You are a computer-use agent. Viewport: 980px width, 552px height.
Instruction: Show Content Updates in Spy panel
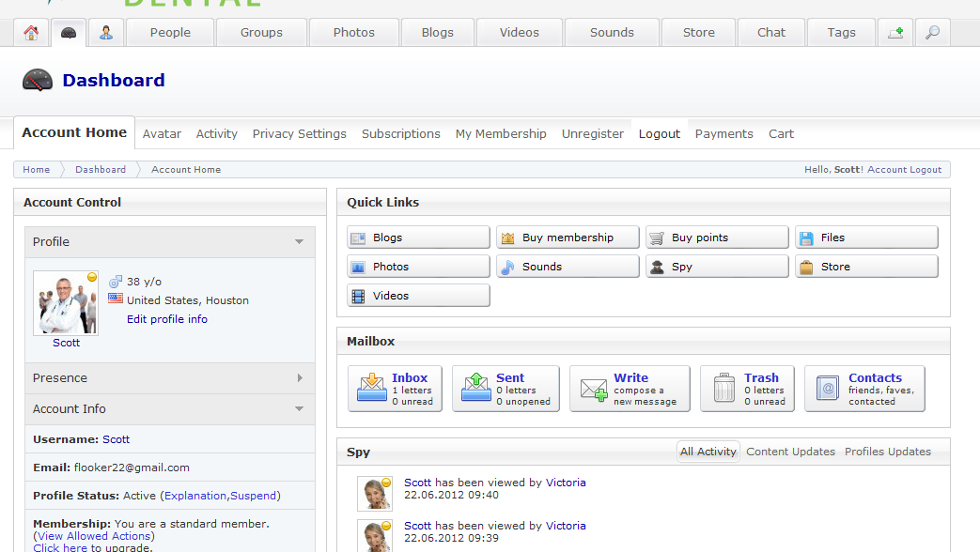click(x=790, y=452)
